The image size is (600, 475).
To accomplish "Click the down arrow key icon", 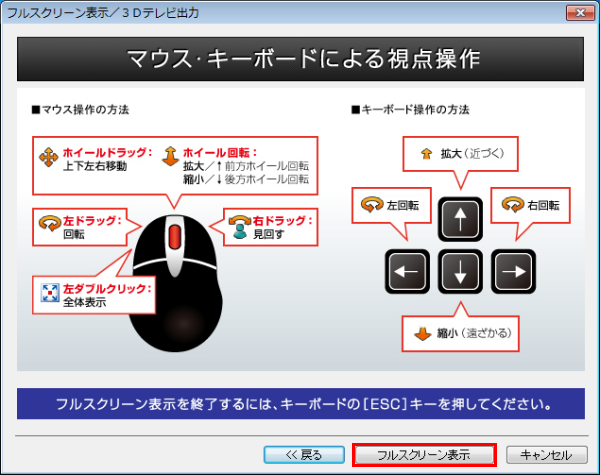I will 460,270.
